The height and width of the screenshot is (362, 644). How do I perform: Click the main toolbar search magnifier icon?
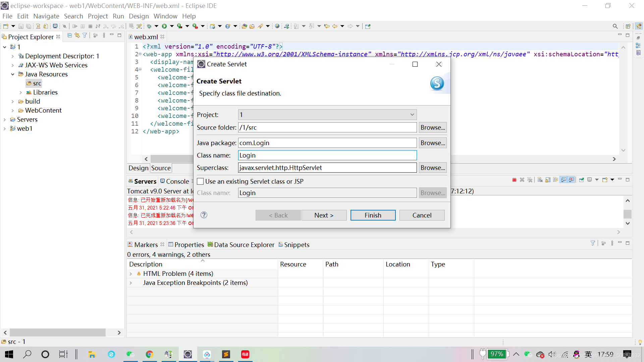click(615, 26)
